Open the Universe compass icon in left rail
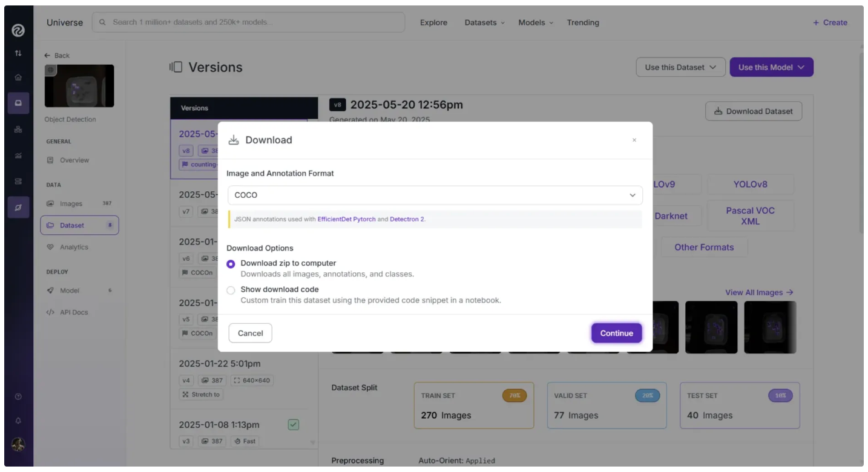Viewport: 868px width, 472px height. tap(18, 208)
